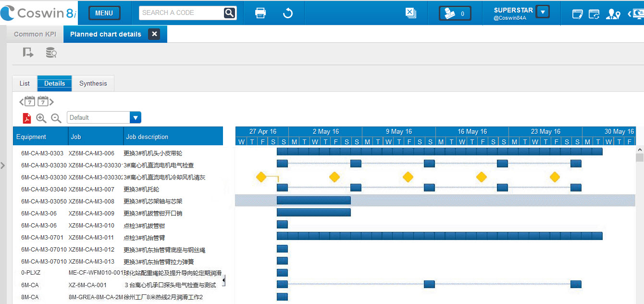The height and width of the screenshot is (304, 644).
Task: Open the MENU button
Action: tap(104, 13)
